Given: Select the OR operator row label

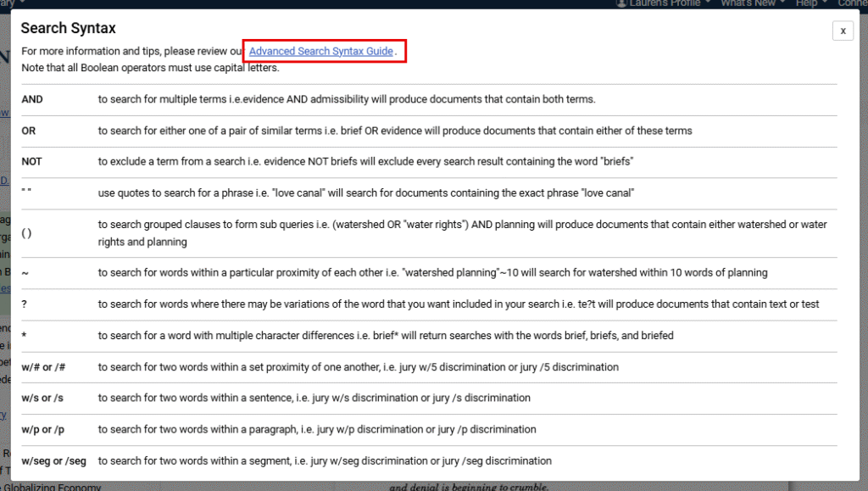Looking at the screenshot, I should tap(29, 131).
